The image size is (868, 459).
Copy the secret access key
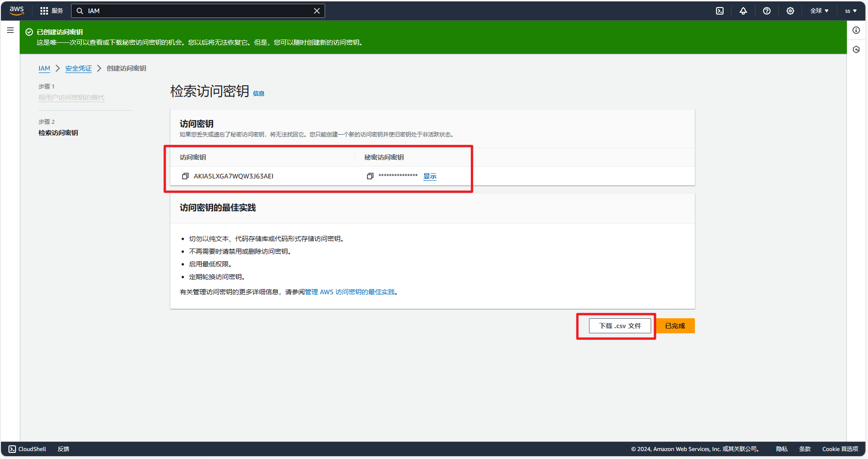coord(370,176)
